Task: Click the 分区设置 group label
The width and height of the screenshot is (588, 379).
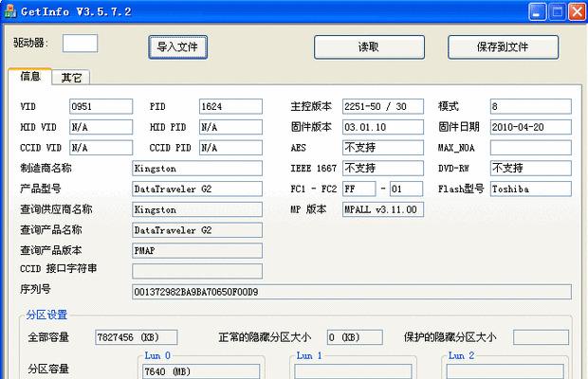Action: point(46,315)
